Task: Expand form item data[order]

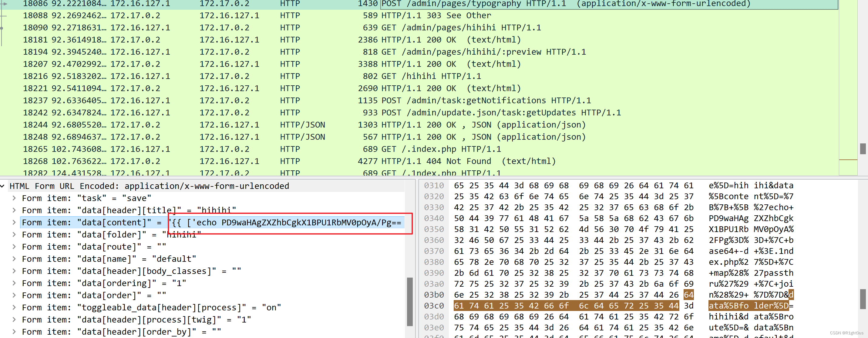Action: pos(14,295)
